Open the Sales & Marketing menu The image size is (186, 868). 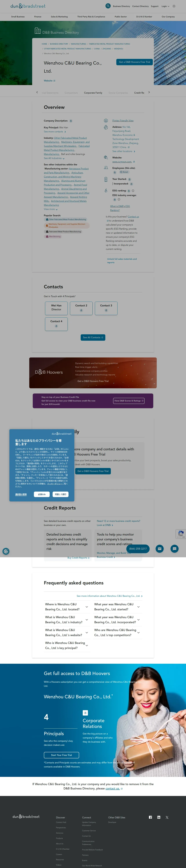[59, 16]
